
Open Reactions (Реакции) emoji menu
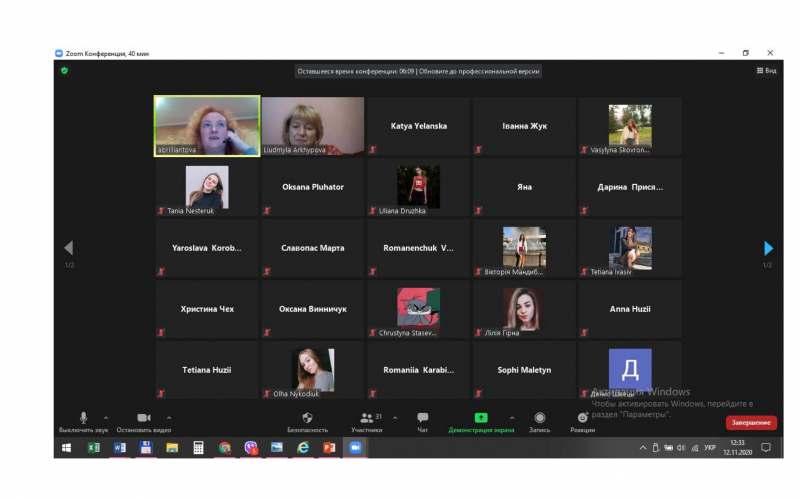pos(582,418)
